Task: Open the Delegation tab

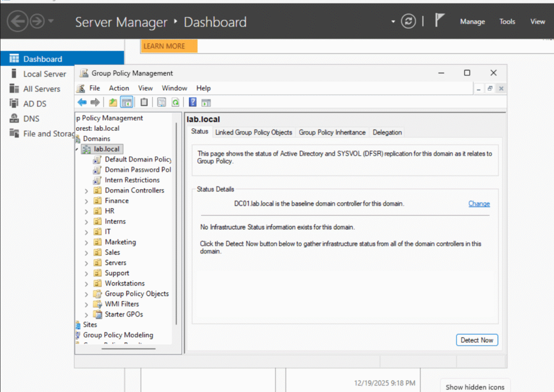Action: pyautogui.click(x=387, y=132)
